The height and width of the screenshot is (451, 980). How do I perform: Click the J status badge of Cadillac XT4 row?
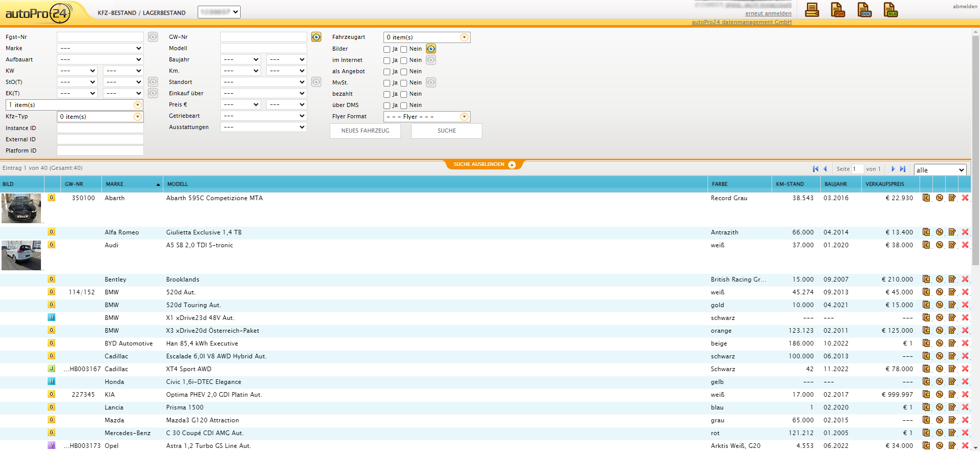pyautogui.click(x=51, y=369)
